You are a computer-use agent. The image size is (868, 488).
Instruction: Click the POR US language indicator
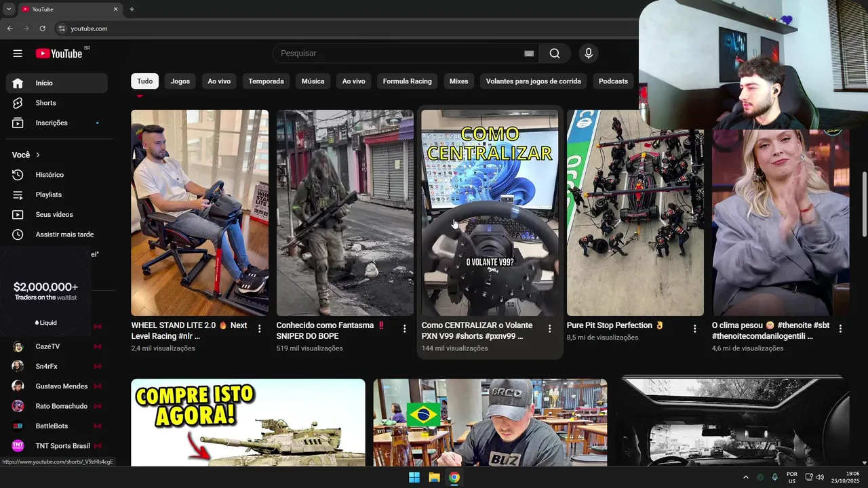791,477
